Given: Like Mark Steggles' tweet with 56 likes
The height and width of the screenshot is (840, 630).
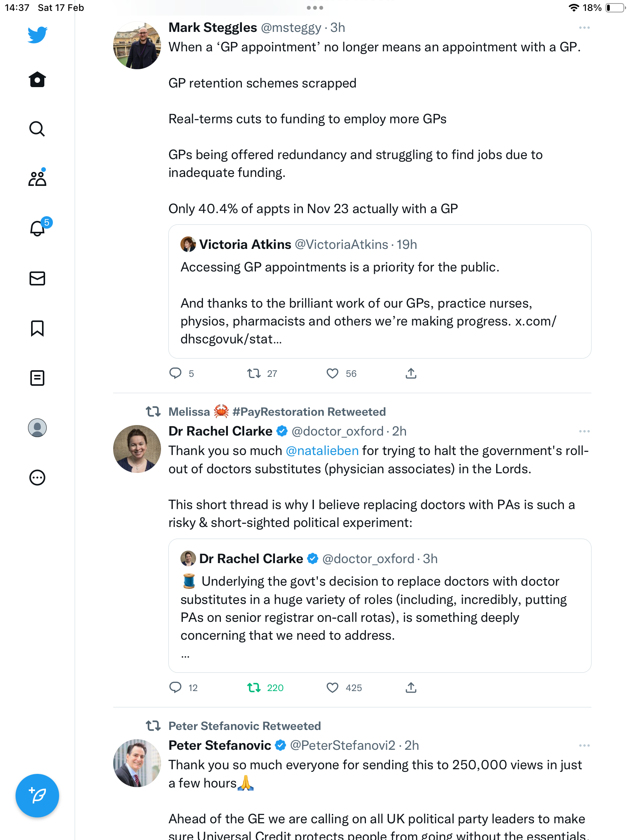Looking at the screenshot, I should click(x=332, y=374).
